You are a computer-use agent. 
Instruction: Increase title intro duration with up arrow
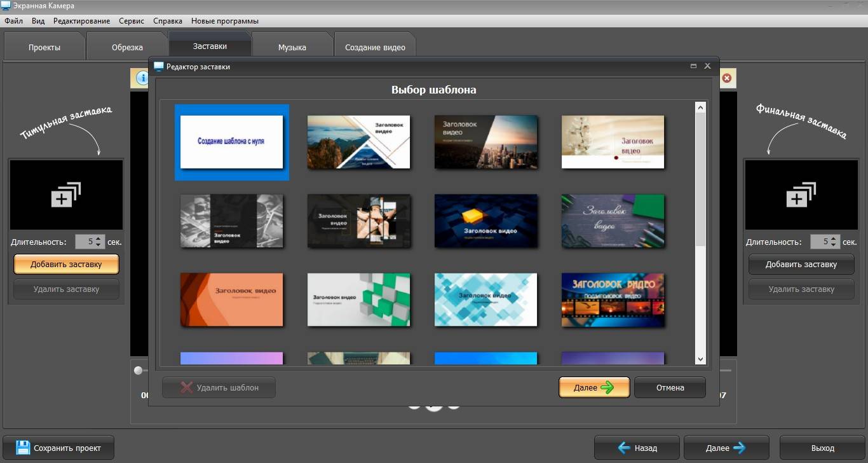coord(98,238)
